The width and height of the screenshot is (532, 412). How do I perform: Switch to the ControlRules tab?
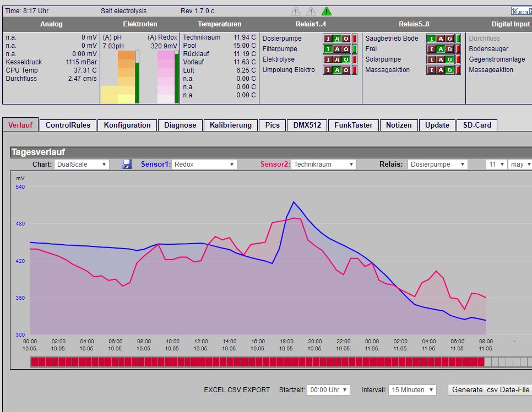coord(68,125)
